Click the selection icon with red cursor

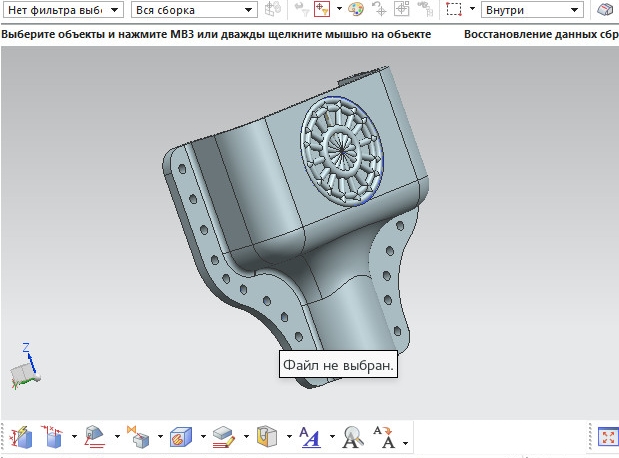324,9
